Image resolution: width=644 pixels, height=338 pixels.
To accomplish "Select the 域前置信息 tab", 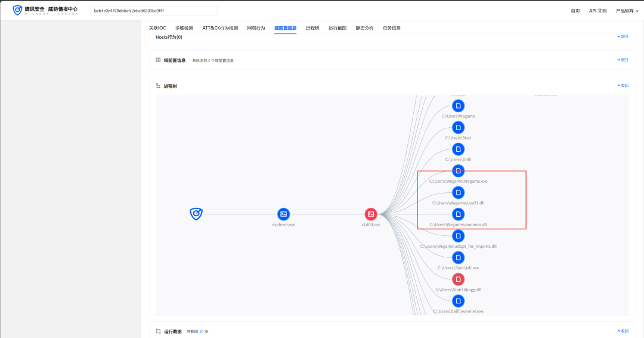I will point(286,28).
